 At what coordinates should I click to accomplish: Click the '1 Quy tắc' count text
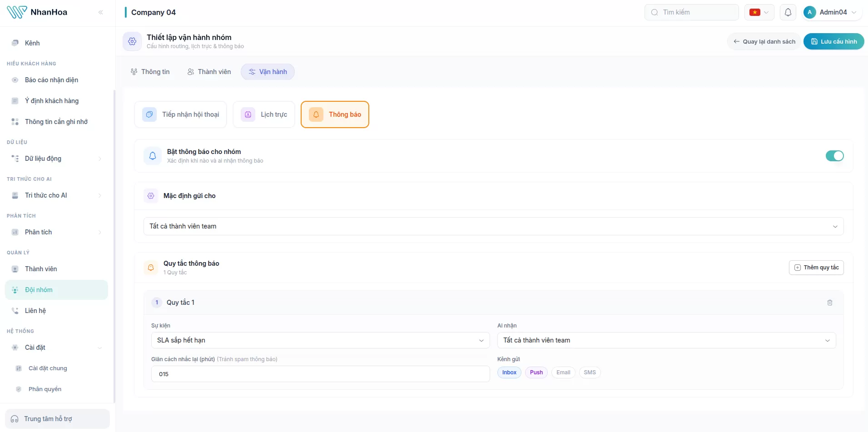coord(175,273)
